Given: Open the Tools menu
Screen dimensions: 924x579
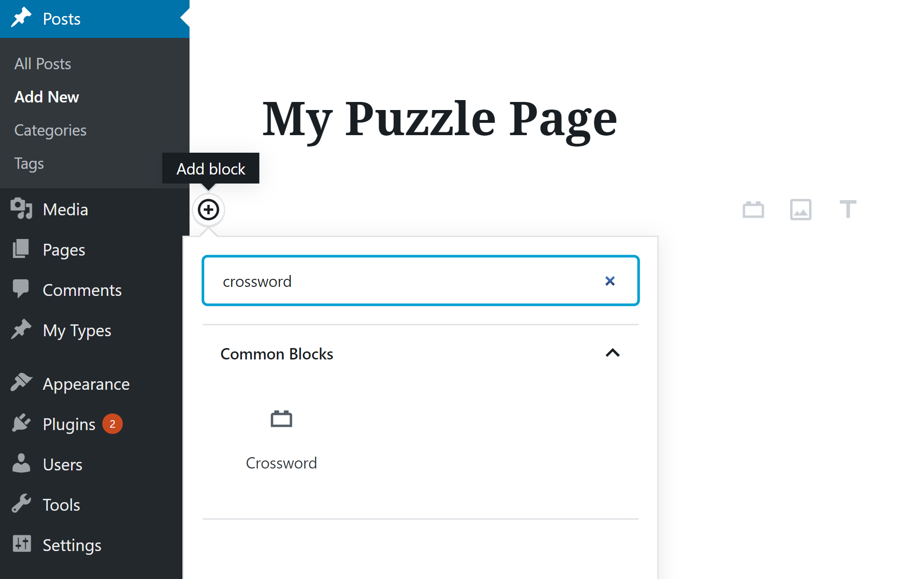Looking at the screenshot, I should point(61,505).
